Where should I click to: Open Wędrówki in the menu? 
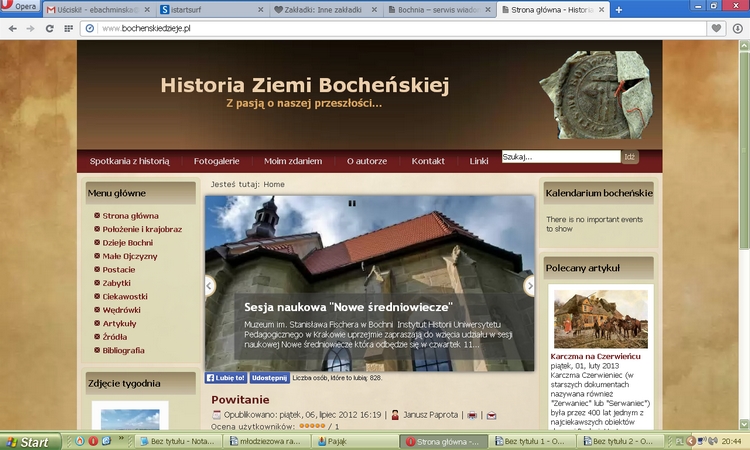[121, 310]
